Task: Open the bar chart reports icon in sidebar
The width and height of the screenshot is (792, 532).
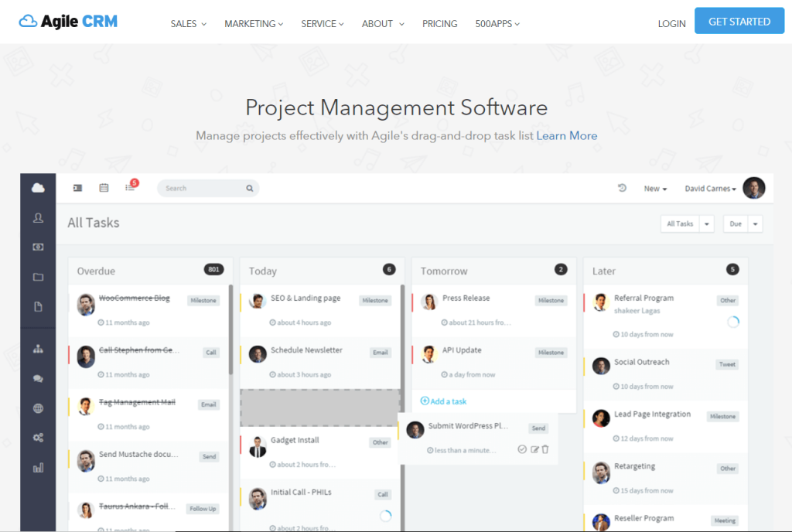Action: pos(38,468)
